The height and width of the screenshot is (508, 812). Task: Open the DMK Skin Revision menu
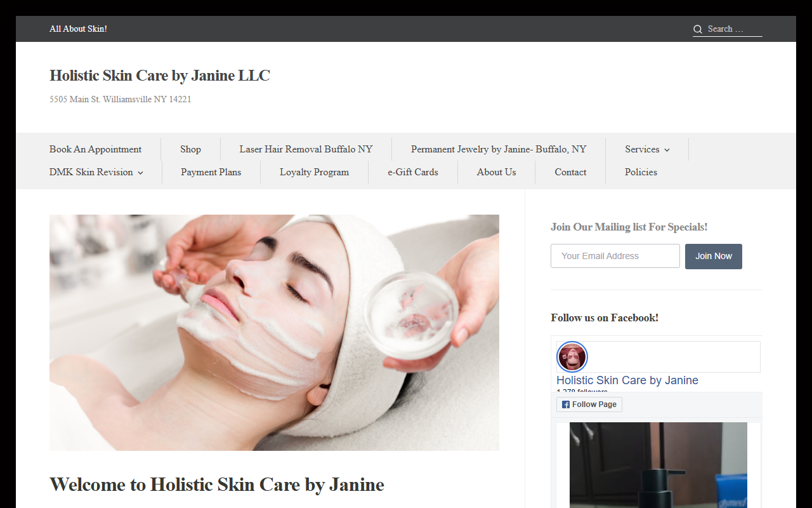tap(91, 172)
